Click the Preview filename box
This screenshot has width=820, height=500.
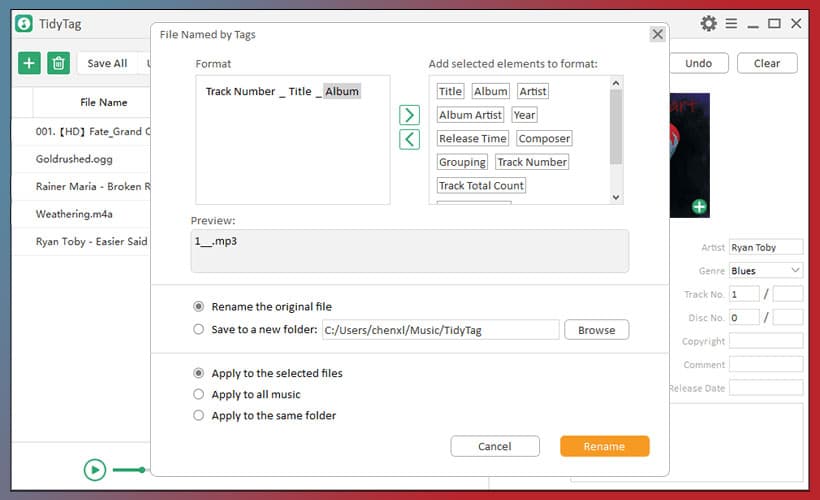409,251
